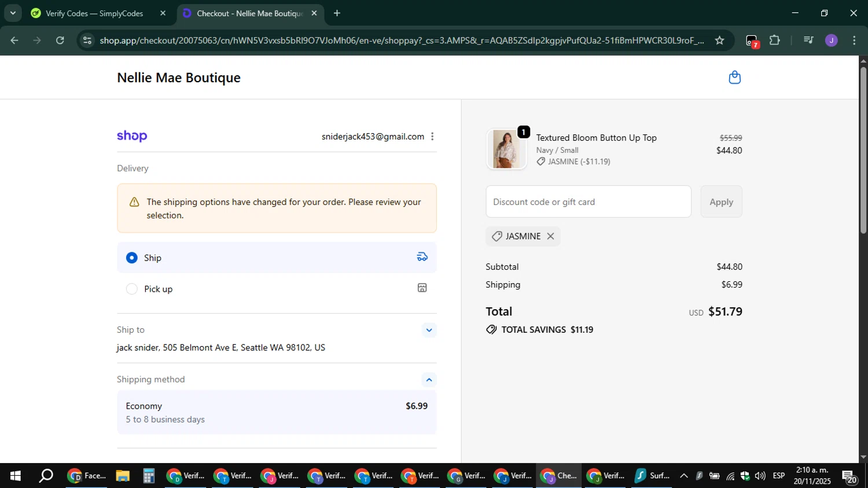The width and height of the screenshot is (868, 488).
Task: Open the clock showing 2:10 a. m.
Action: coord(812,476)
